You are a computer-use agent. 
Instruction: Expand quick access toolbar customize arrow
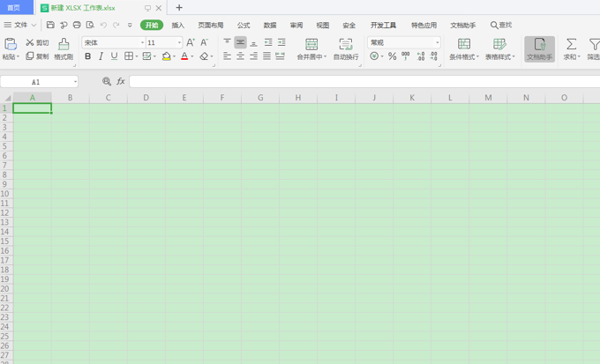click(x=130, y=25)
